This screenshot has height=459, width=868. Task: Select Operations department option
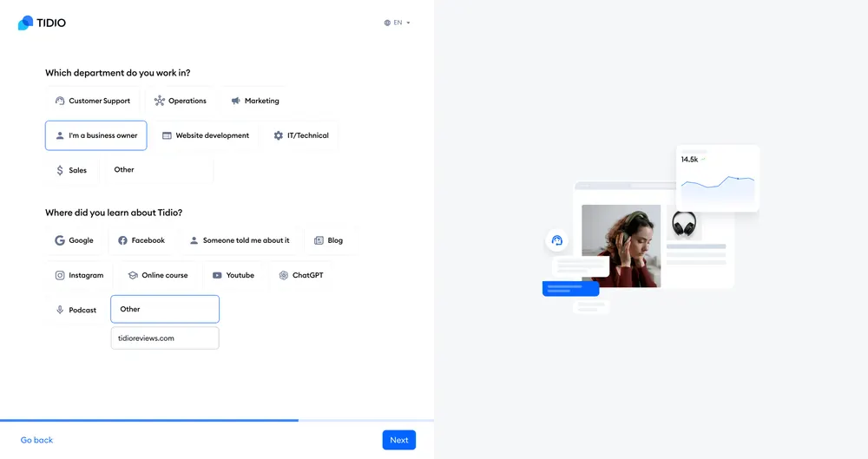[x=180, y=101]
